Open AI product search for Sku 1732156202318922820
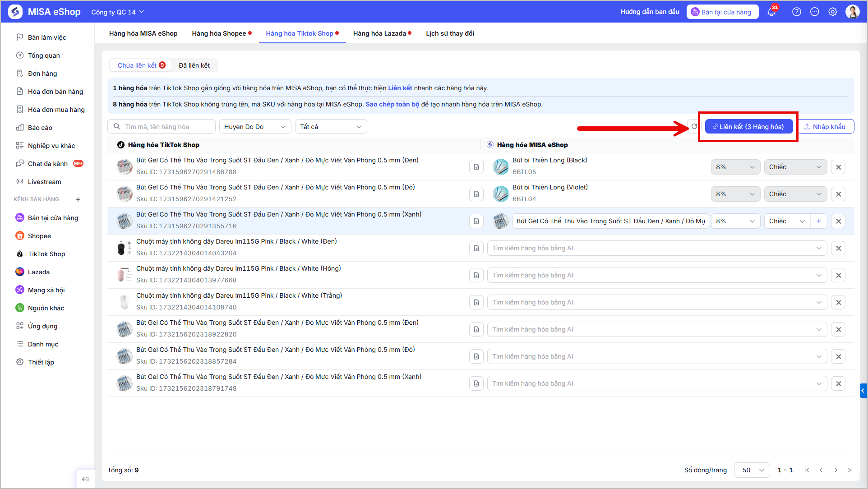Screen dimensions: 868x489 tap(657, 329)
